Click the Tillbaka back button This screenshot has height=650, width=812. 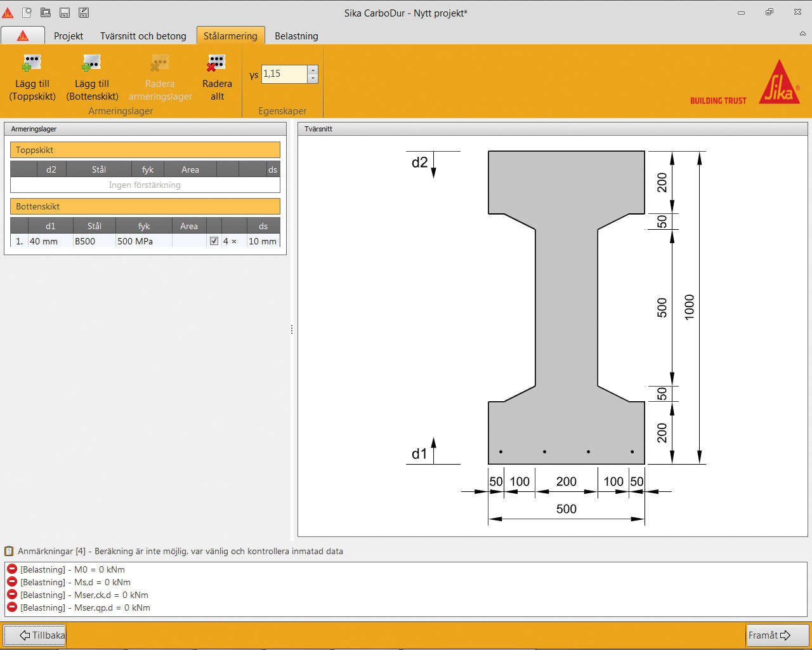tap(34, 635)
